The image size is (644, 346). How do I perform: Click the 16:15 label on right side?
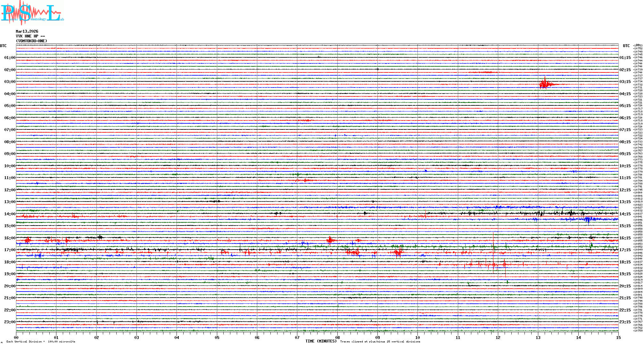coord(625,238)
